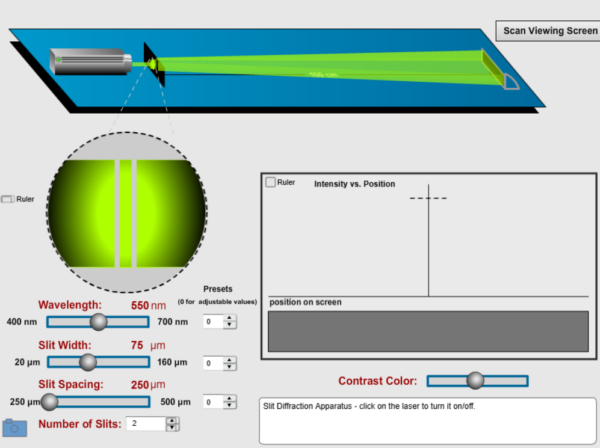Viewport: 600px width, 448px height.
Task: Enable the Ruler checkbox beside the slit view
Action: [x=8, y=199]
